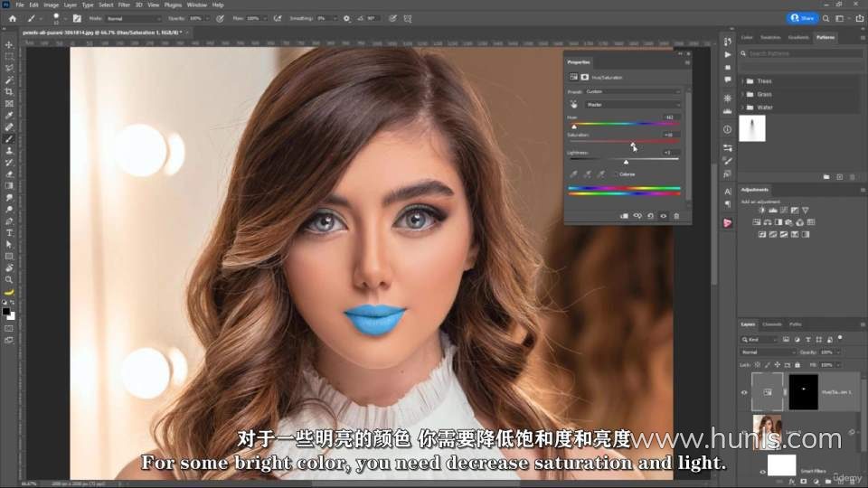Image resolution: width=868 pixels, height=488 pixels.
Task: Open the File menu
Action: pyautogui.click(x=20, y=5)
